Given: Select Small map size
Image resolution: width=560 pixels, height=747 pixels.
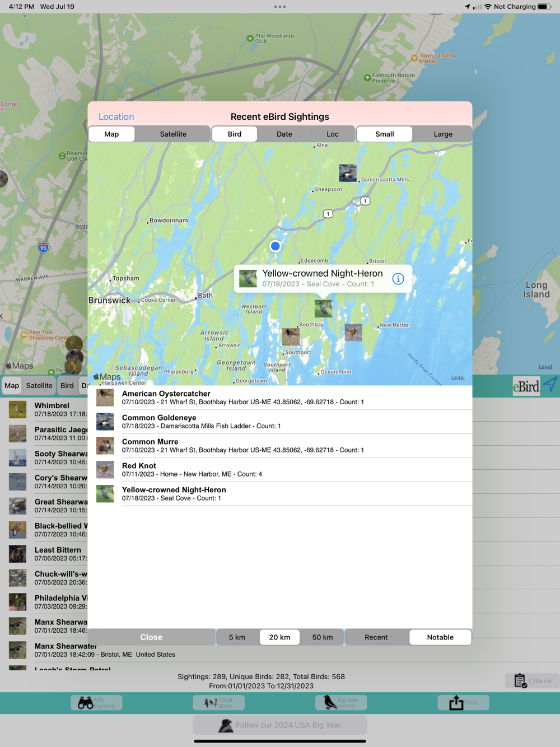Looking at the screenshot, I should coord(385,134).
